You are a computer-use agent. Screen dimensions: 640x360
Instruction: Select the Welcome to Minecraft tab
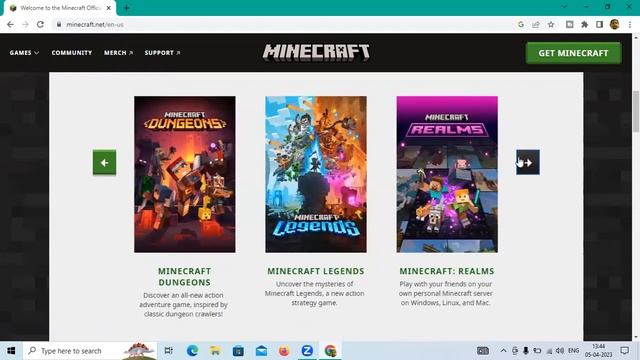(x=60, y=8)
